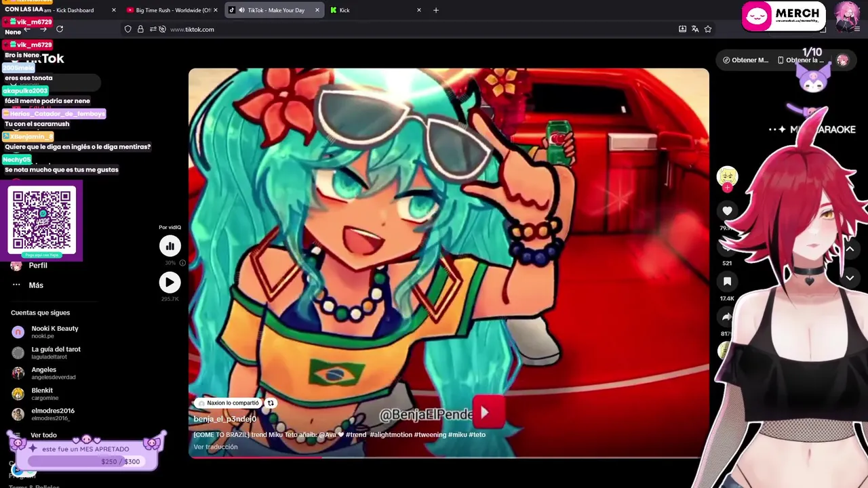This screenshot has height=488, width=868.
Task: Open a new browser tab
Action: coord(436,10)
